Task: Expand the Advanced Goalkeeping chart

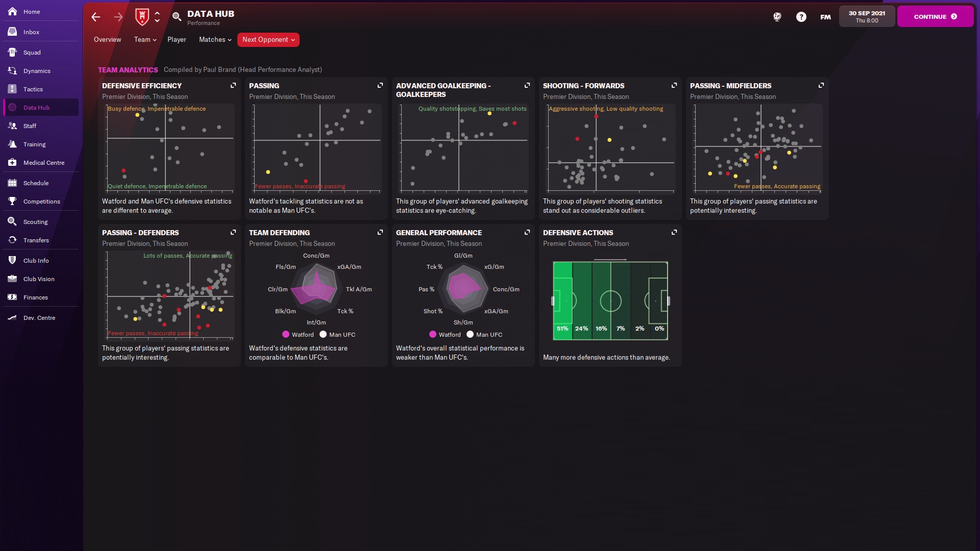Action: click(x=527, y=85)
